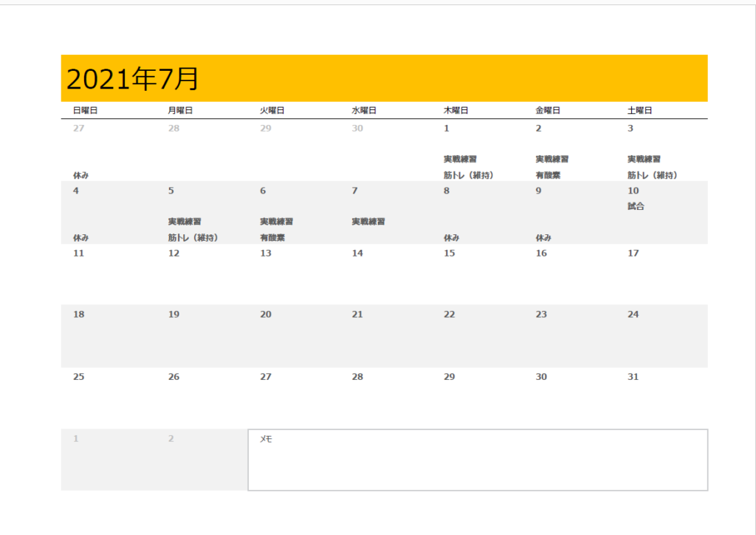
Task: Click 有酸素 entry on Friday July 2
Action: pyautogui.click(x=549, y=175)
